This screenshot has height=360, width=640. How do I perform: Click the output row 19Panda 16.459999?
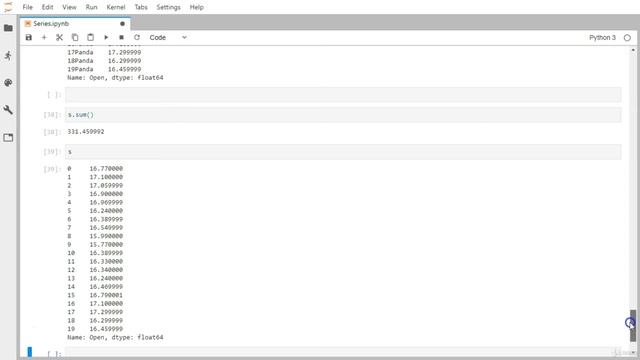[104, 69]
